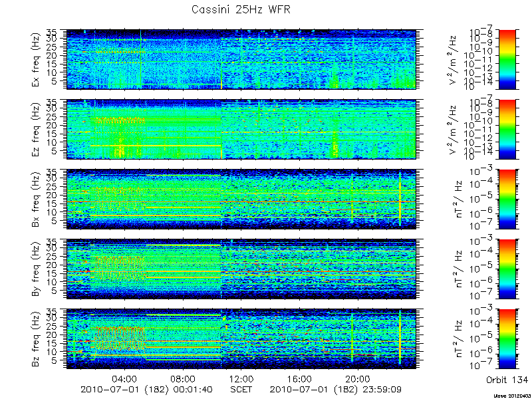This screenshot has width=532, height=399.
Task: Select end time "2010-07-01 (182) 23:59:09"
Action: pos(336,390)
